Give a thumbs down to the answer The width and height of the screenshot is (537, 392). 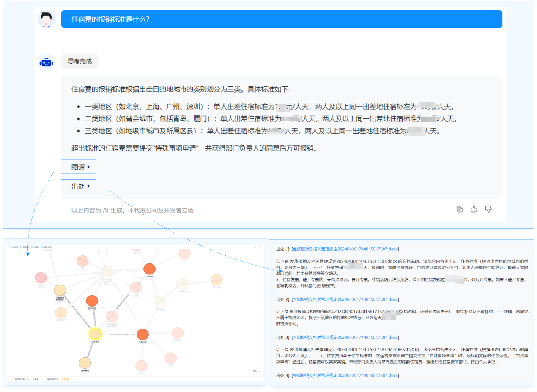pos(488,209)
